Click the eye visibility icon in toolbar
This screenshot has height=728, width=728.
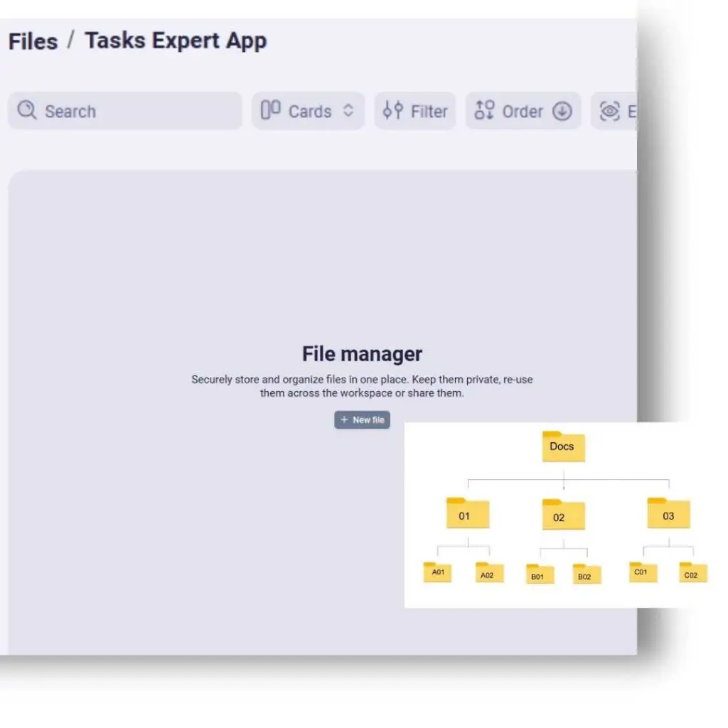pyautogui.click(x=609, y=112)
